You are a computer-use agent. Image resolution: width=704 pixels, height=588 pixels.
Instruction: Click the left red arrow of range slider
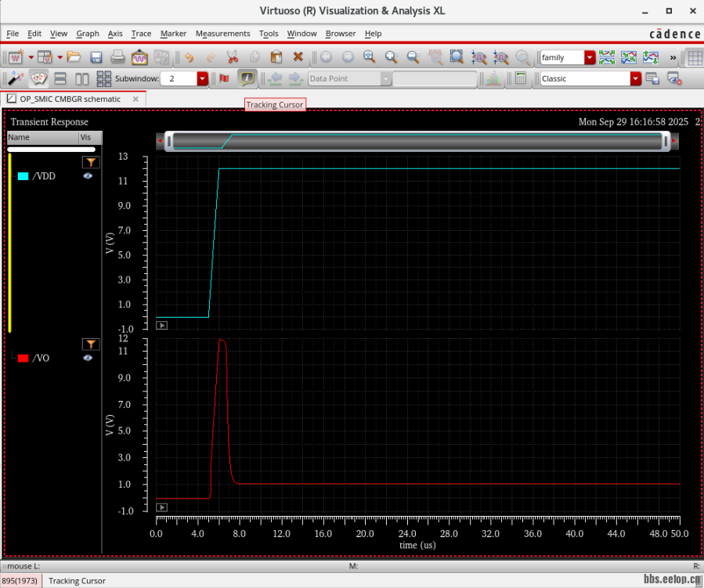pyautogui.click(x=160, y=141)
